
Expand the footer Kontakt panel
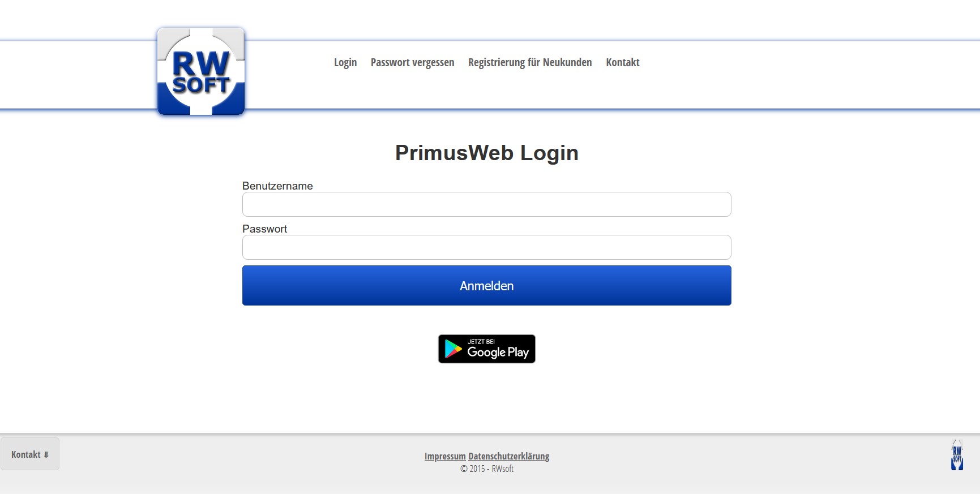click(30, 454)
